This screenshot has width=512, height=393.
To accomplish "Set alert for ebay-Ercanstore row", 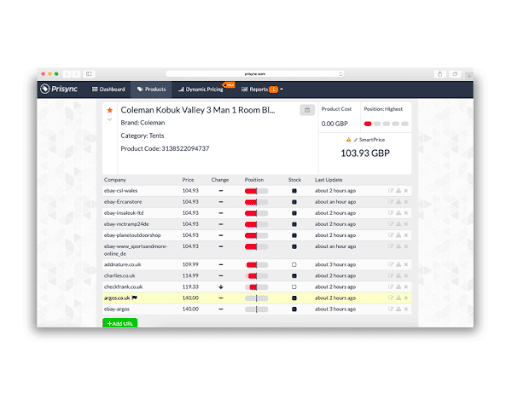I will pyautogui.click(x=398, y=202).
